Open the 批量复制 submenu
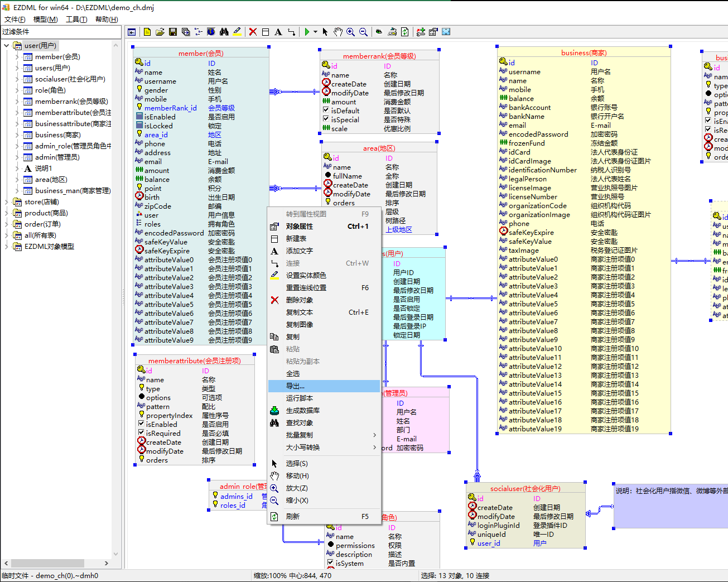Screen dimensions: 728x582 324,435
